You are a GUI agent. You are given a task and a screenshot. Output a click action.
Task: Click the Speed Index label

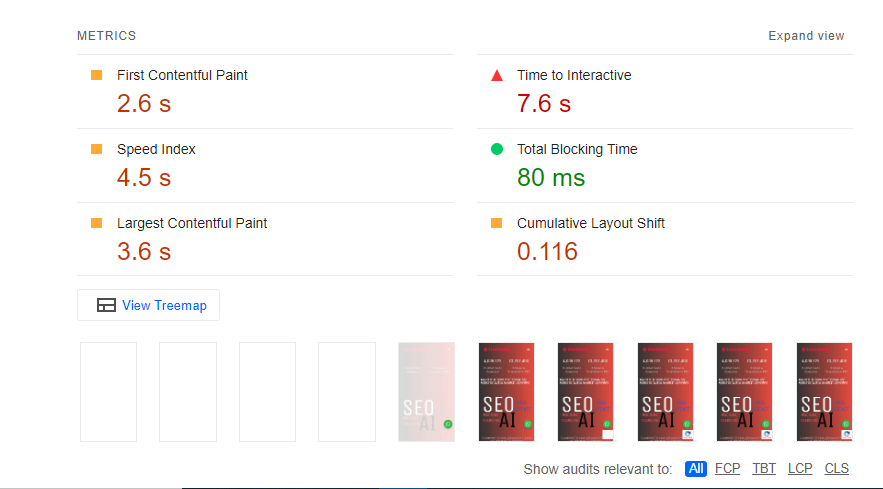click(157, 149)
